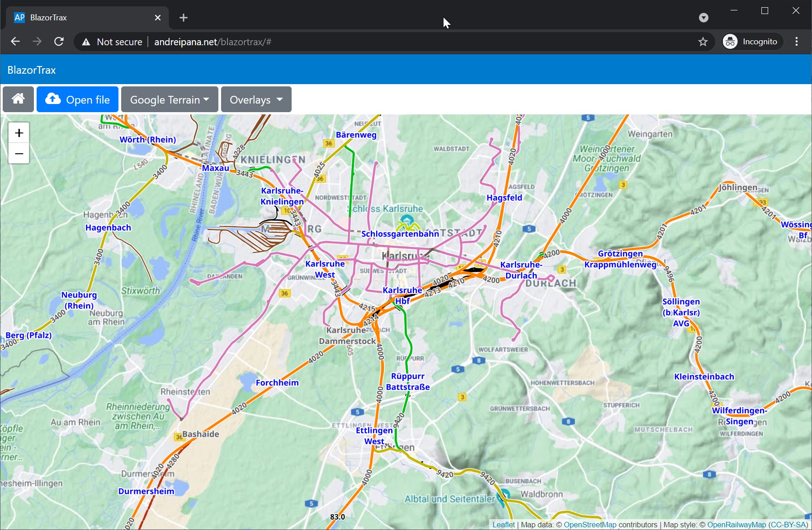Viewport: 812px width, 530px height.
Task: Click the Grötzingen Krappmühlenweg station label
Action: 620,259
